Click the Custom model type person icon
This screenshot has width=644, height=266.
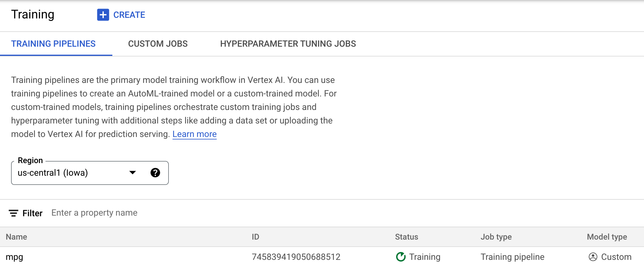pos(593,257)
